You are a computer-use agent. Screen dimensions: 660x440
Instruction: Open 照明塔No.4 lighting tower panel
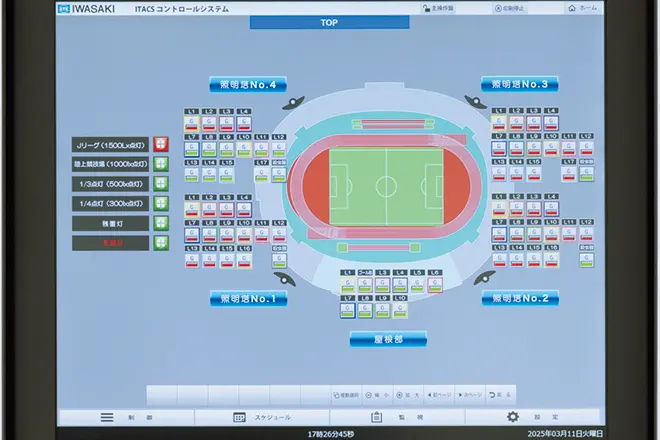click(x=248, y=85)
